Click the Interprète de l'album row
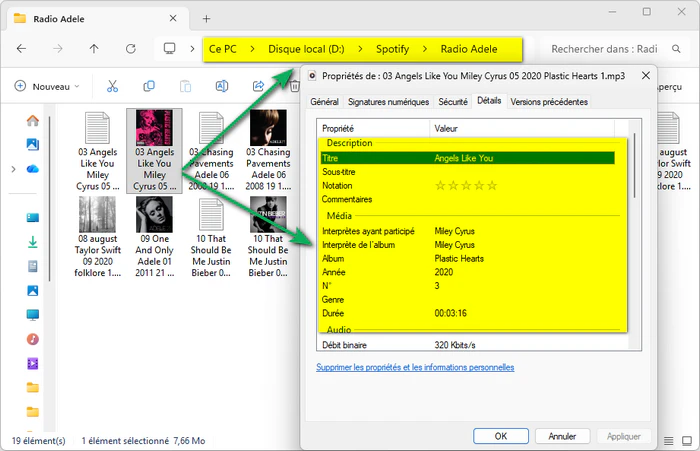700x451 pixels. coord(467,245)
